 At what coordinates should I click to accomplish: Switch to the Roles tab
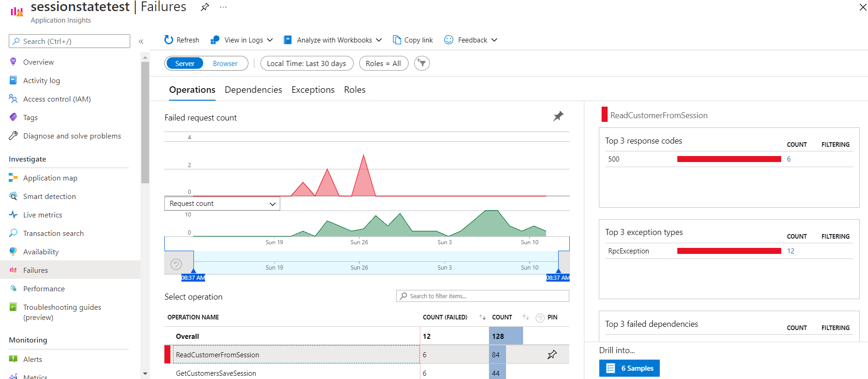pos(355,90)
